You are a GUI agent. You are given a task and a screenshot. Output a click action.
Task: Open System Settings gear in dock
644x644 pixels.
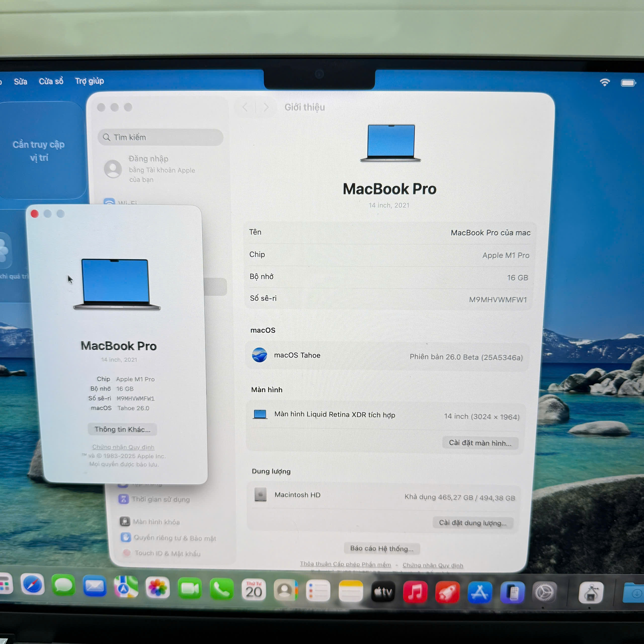(544, 593)
